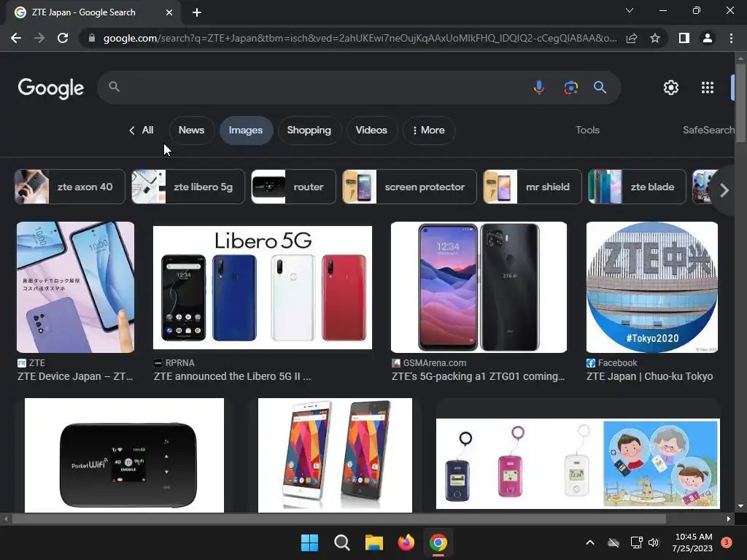Click the blue search magnifier button
This screenshot has width=747, height=560.
point(600,87)
